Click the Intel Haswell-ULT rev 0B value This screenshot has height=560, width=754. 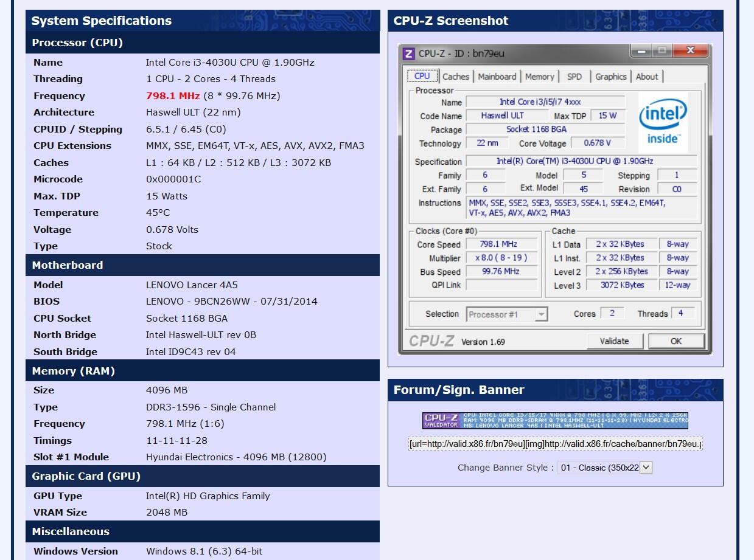click(x=201, y=335)
